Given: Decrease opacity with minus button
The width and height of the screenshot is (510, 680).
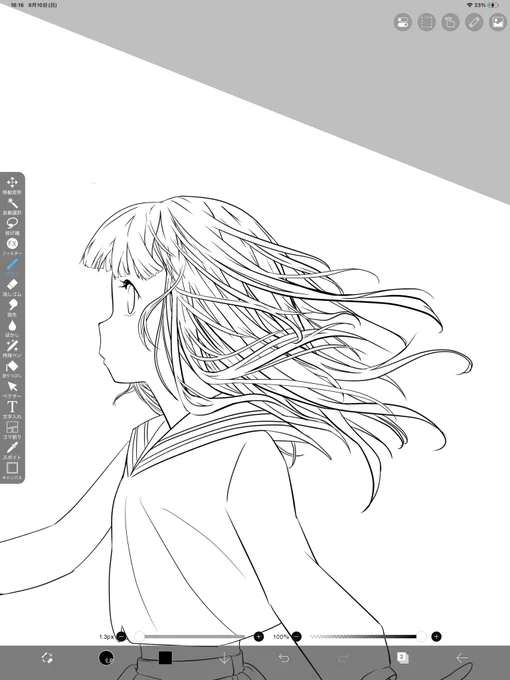Looking at the screenshot, I should point(297,637).
